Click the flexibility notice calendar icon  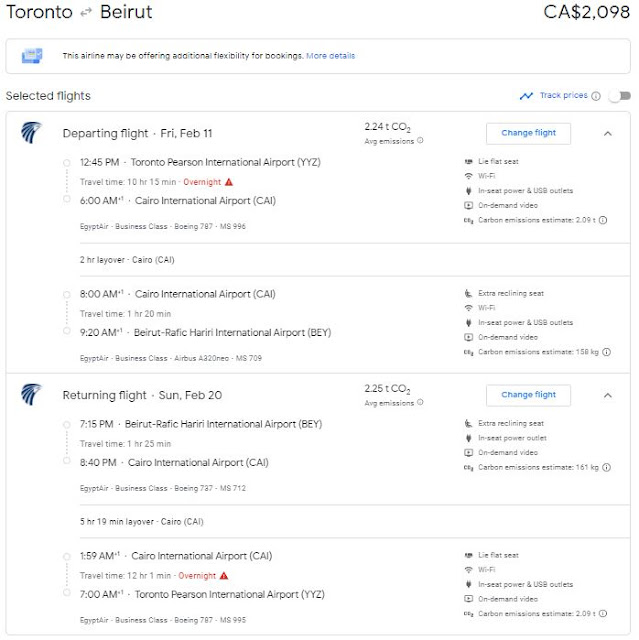click(32, 56)
